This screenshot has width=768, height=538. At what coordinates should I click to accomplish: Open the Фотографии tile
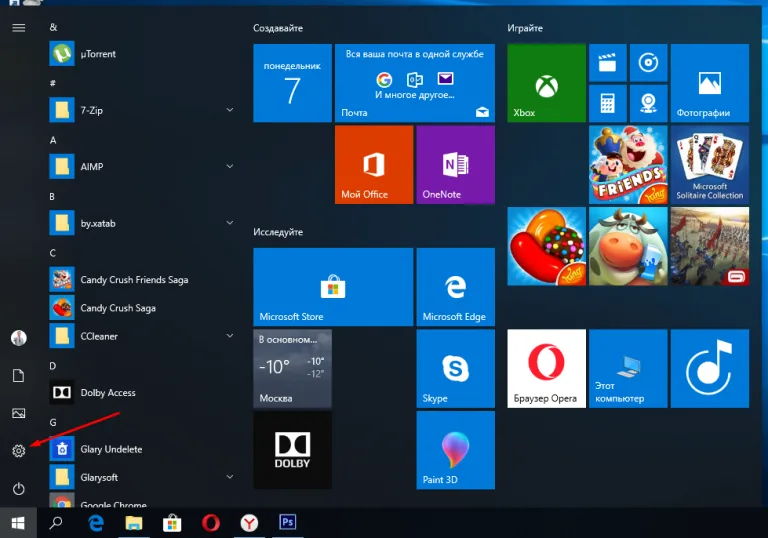pyautogui.click(x=710, y=83)
